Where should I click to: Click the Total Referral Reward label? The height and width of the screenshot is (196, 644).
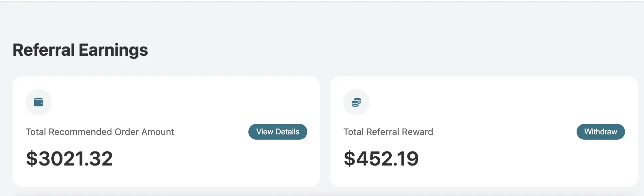(x=388, y=132)
